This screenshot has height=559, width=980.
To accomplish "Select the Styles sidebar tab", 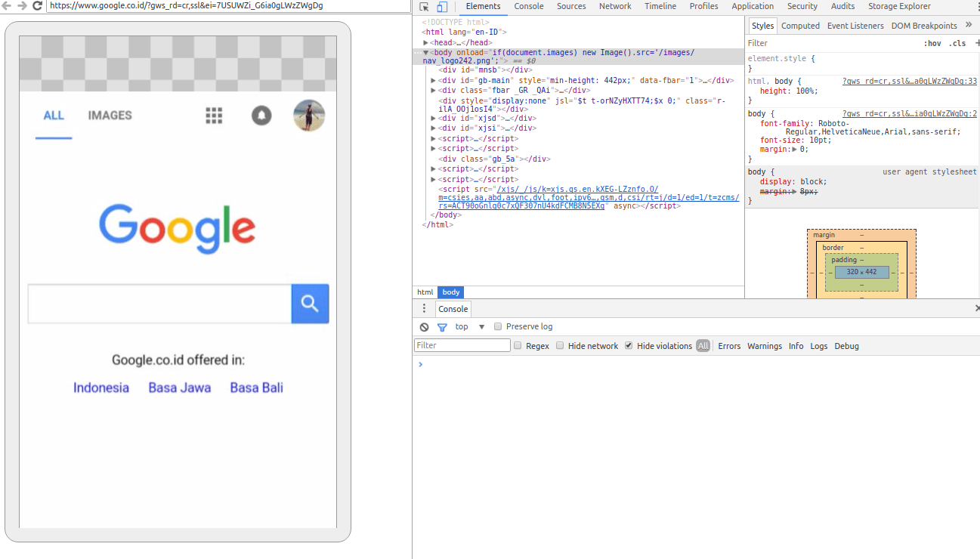I will point(762,26).
